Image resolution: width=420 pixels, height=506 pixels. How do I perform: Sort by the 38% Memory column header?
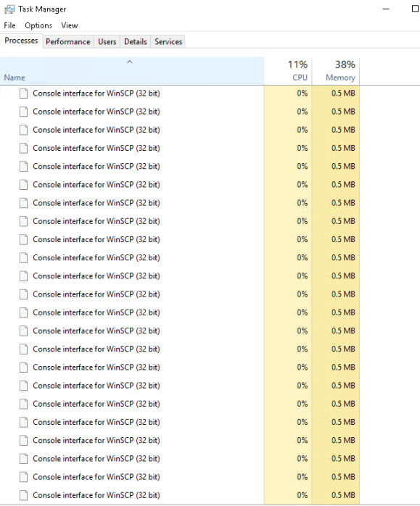click(x=336, y=71)
